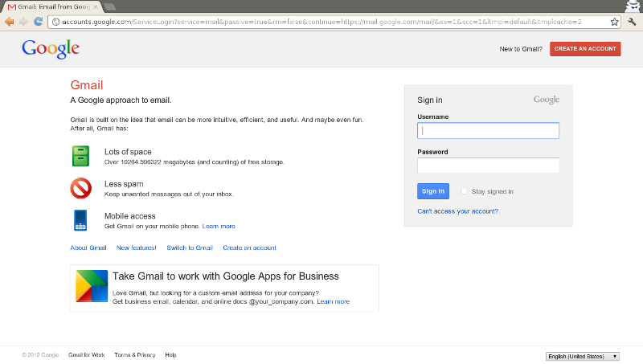Click the incognito icon at top right
This screenshot has height=364, width=643.
pyautogui.click(x=633, y=6)
